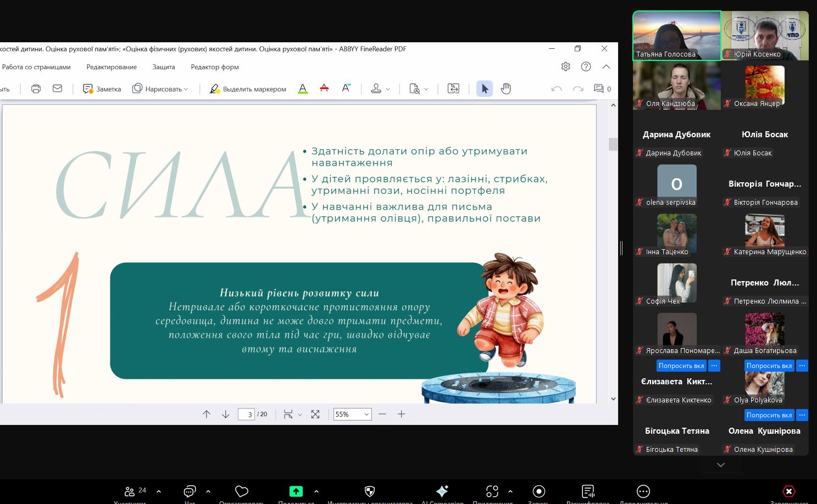Open Zoom AI Companion
Viewport: 817px width, 504px height.
(x=442, y=491)
